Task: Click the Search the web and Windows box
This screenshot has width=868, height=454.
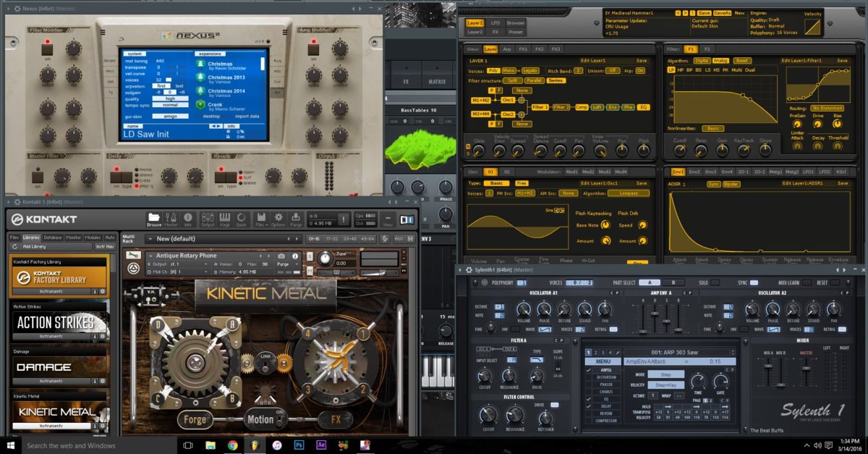Action: [x=100, y=445]
